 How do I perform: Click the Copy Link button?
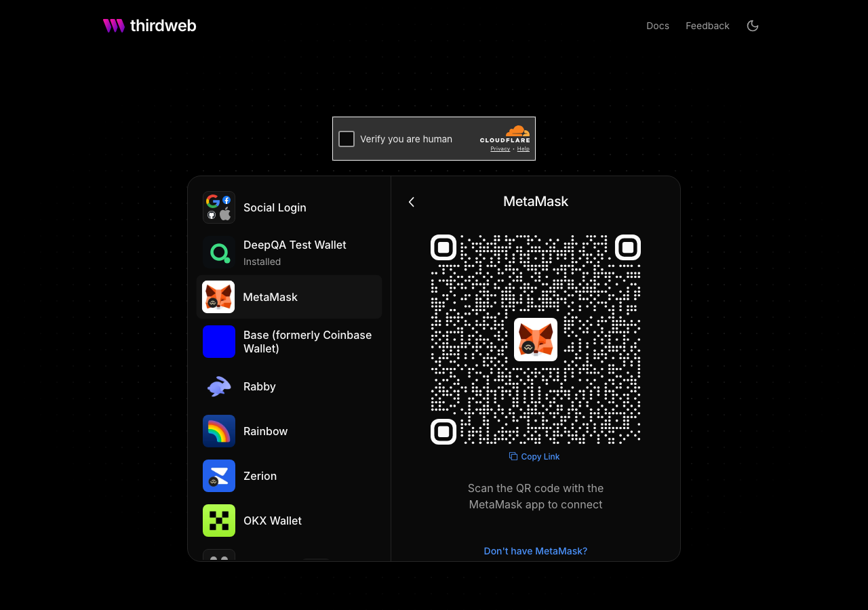tap(535, 457)
